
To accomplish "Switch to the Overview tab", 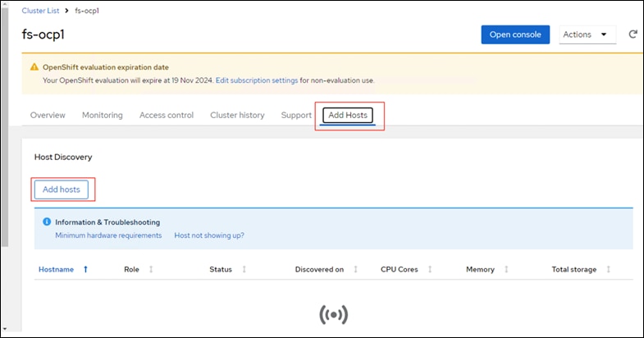I will tap(48, 115).
